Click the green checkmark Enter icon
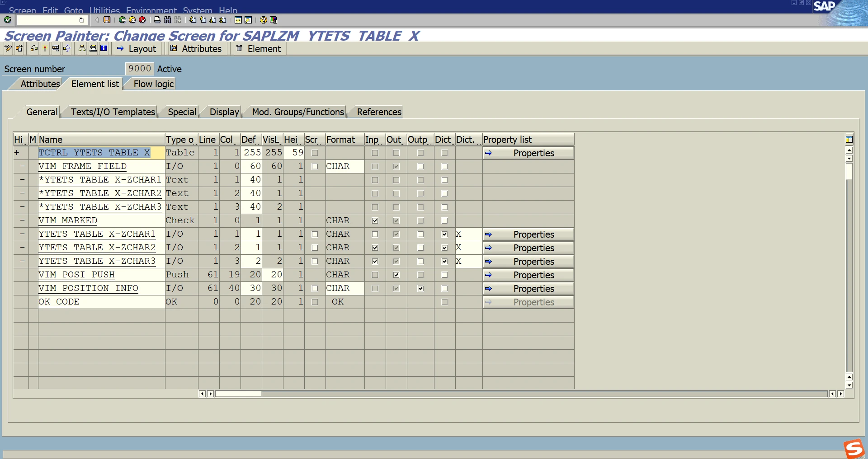 (x=8, y=20)
